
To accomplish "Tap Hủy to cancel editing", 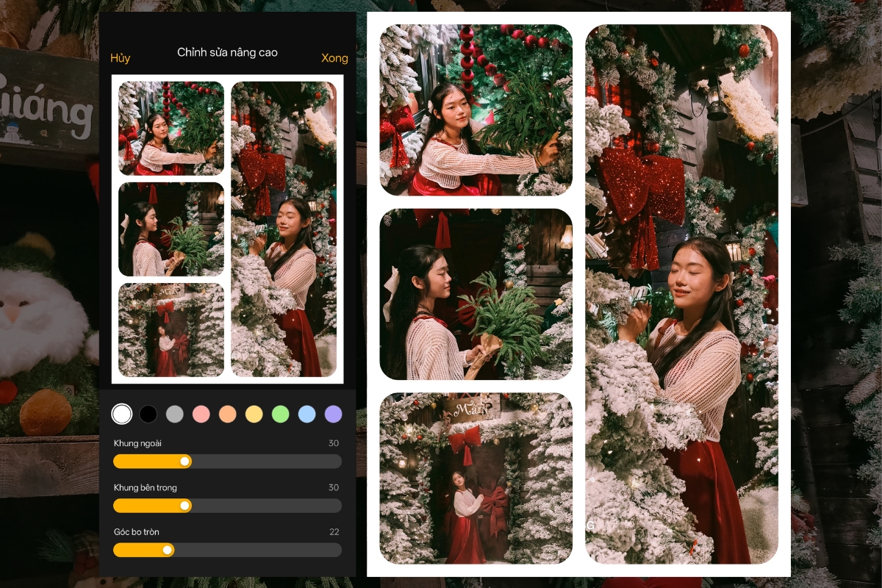I will click(x=121, y=58).
